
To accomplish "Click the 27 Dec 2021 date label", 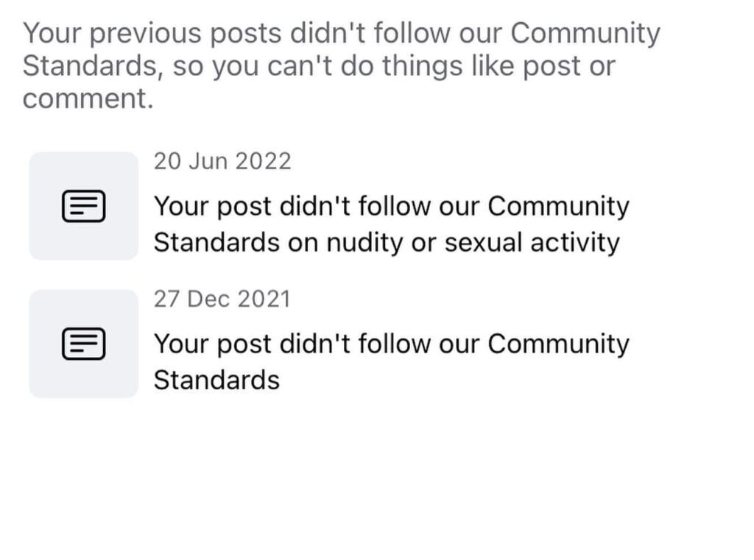I will (222, 299).
